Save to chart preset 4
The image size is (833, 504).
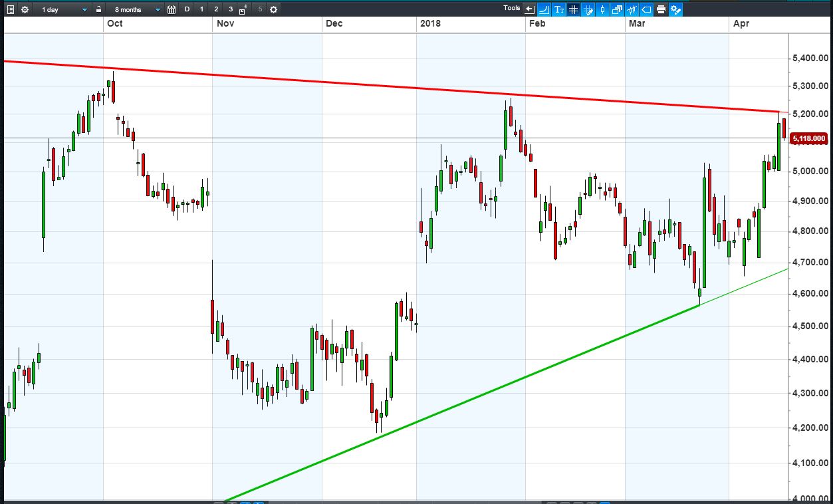[x=244, y=9]
